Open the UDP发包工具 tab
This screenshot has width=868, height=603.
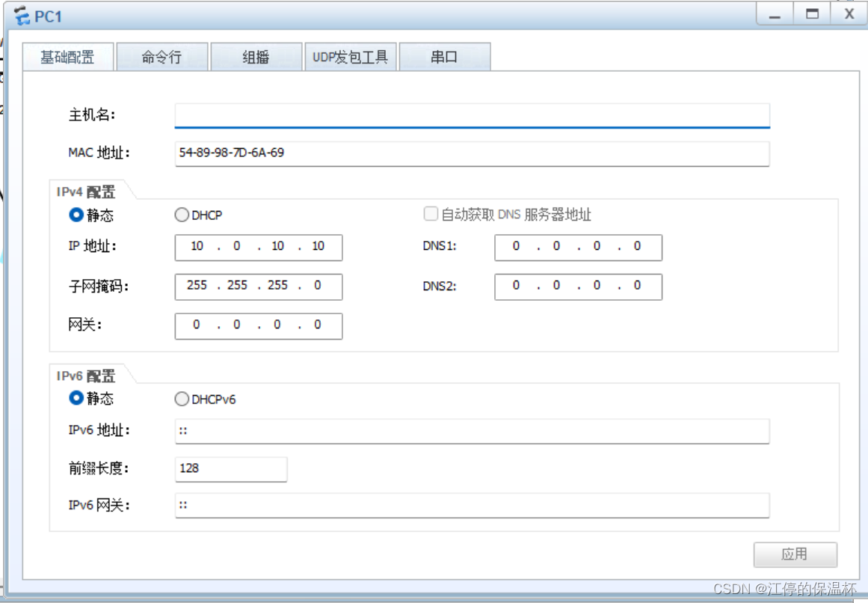(x=351, y=57)
